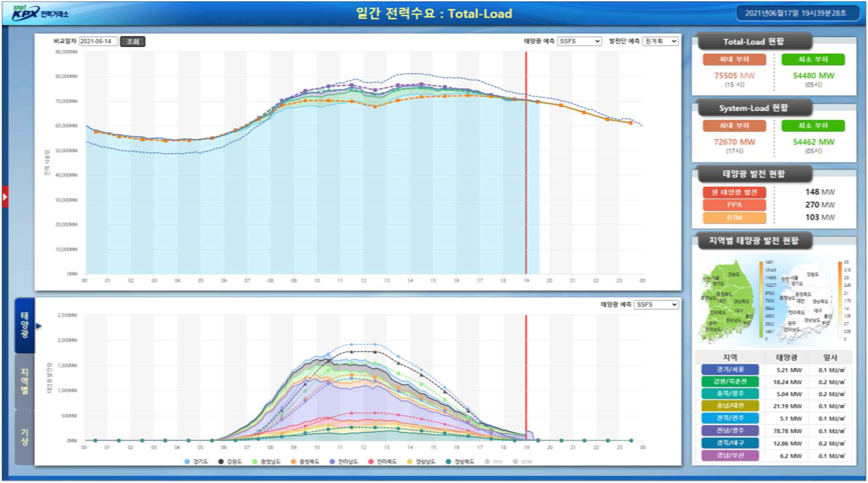The width and height of the screenshot is (868, 483).
Task: Click the blue arrow beside 태양광 tab
Action: [39, 326]
